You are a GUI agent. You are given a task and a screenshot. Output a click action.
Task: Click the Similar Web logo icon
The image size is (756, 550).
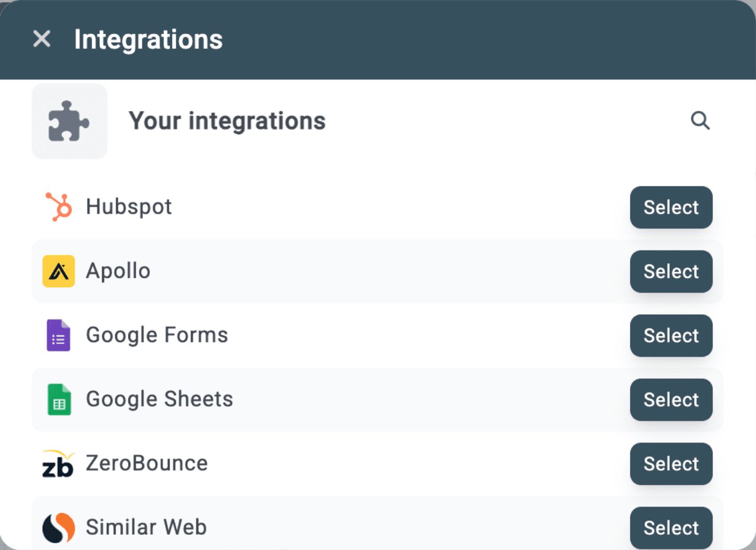(x=58, y=527)
